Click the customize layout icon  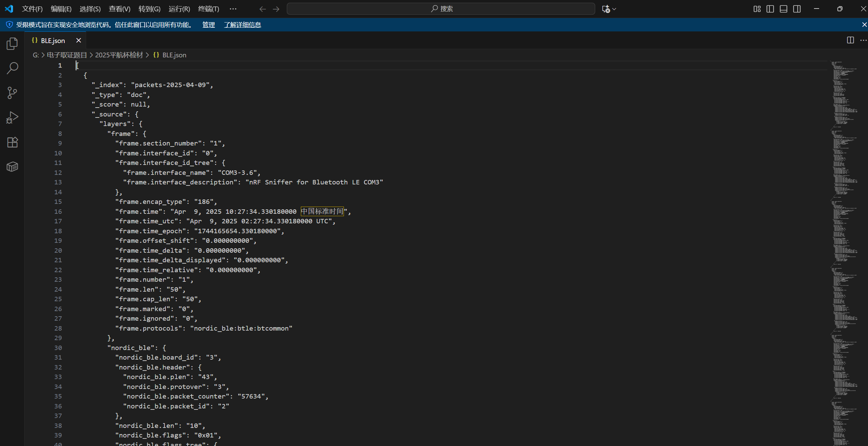(x=757, y=9)
